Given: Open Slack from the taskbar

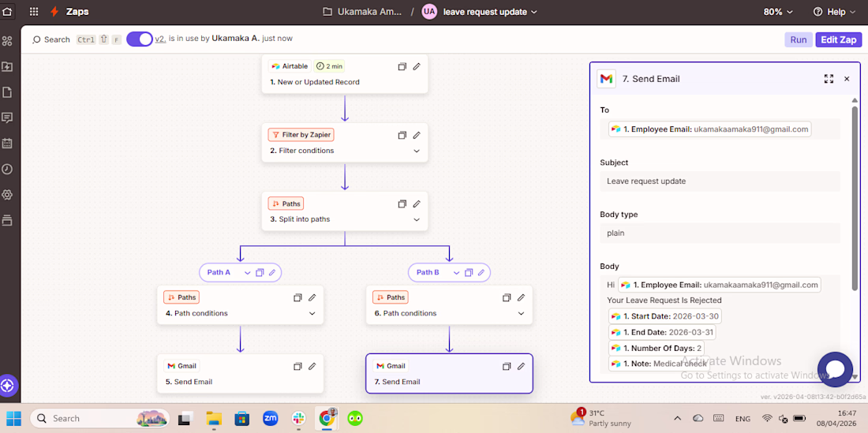Looking at the screenshot, I should click(298, 418).
